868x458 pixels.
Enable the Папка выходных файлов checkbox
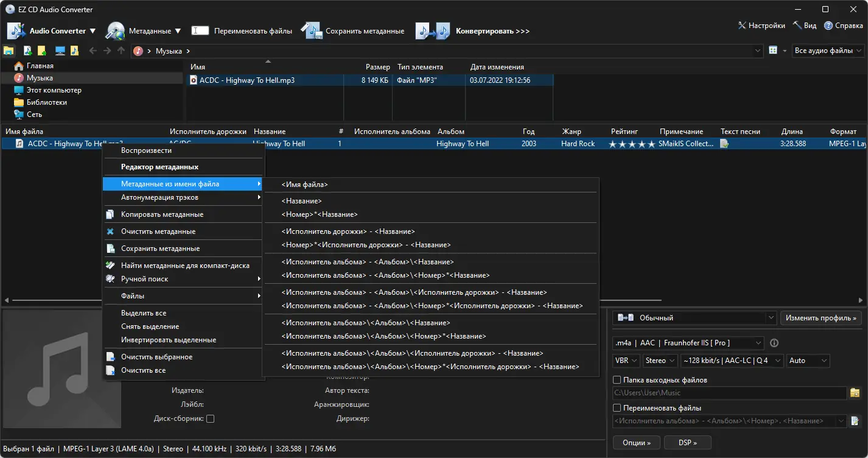pos(617,380)
